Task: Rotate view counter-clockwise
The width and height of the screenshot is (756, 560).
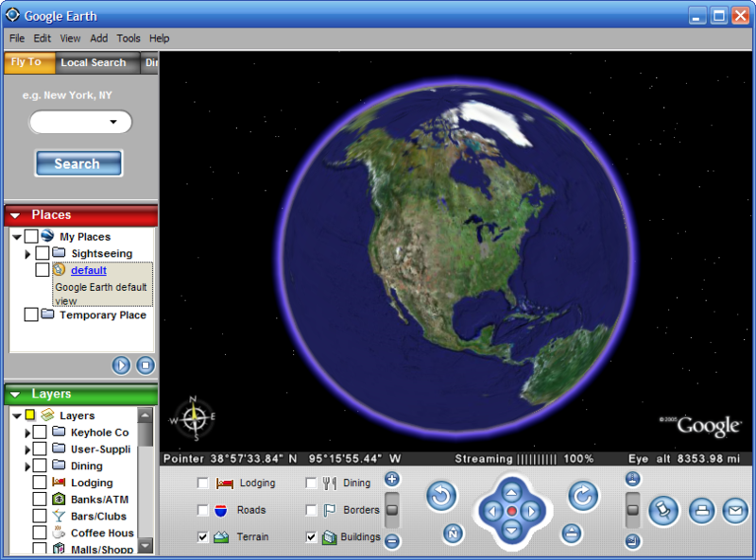Action: [441, 496]
